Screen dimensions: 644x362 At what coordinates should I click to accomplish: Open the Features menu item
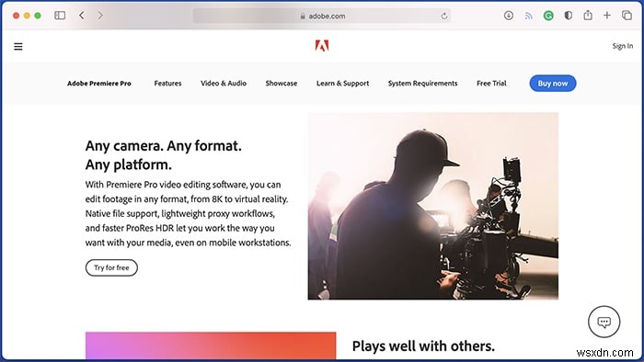pyautogui.click(x=167, y=84)
